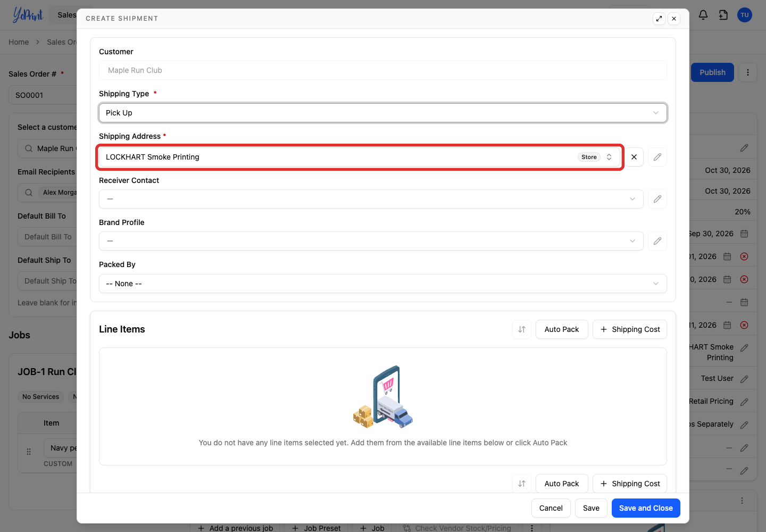Screen dimensions: 766x532
Task: Open calendar for Sep 30, 2026 date
Action: (x=744, y=234)
